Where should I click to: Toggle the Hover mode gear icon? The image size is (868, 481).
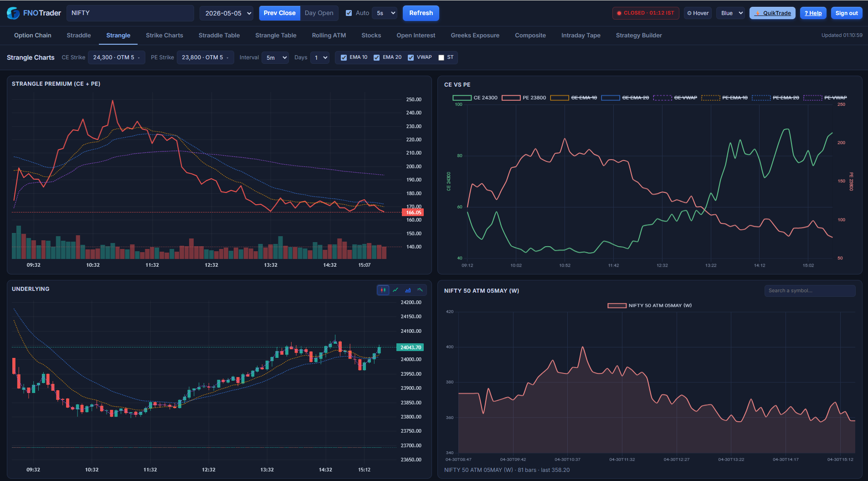pos(689,13)
